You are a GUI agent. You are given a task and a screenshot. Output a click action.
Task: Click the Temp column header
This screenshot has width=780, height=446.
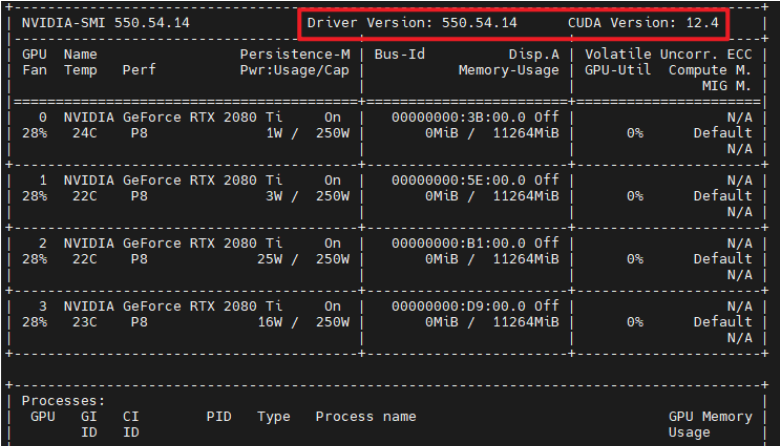pos(81,70)
